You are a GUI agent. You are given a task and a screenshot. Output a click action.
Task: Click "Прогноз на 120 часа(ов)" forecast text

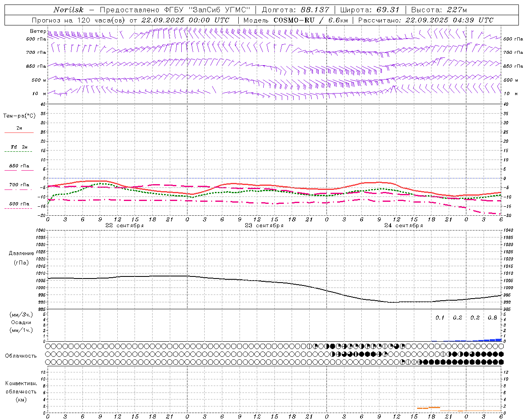(x=79, y=20)
